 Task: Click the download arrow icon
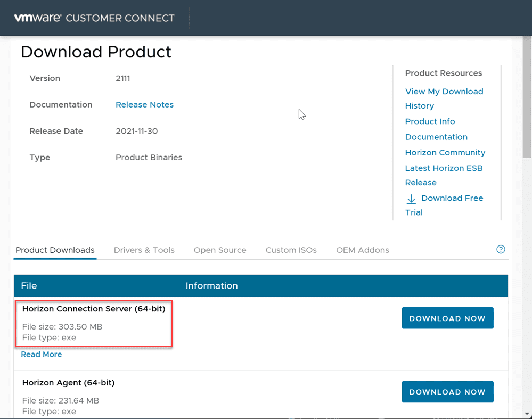pos(411,199)
